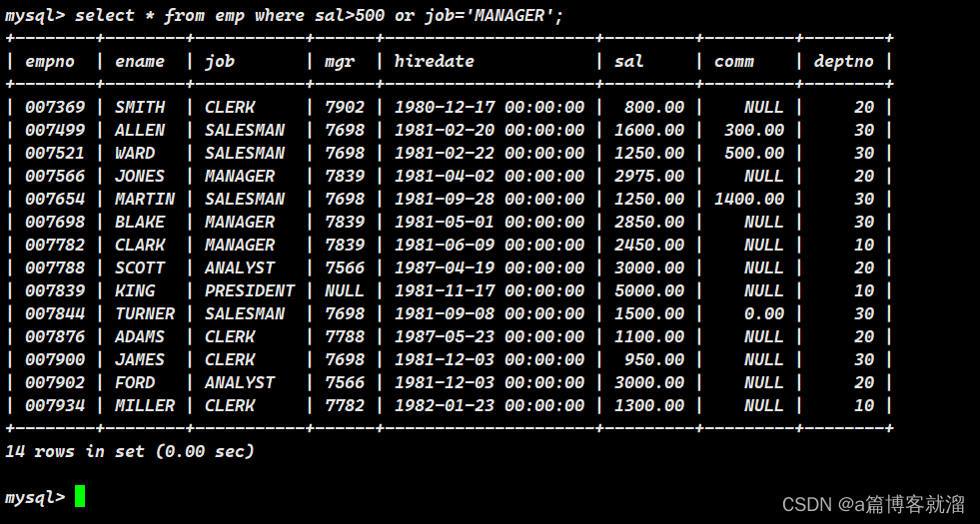Click the name cell 'WARD'
Screen dimensions: 980x524
[135, 153]
